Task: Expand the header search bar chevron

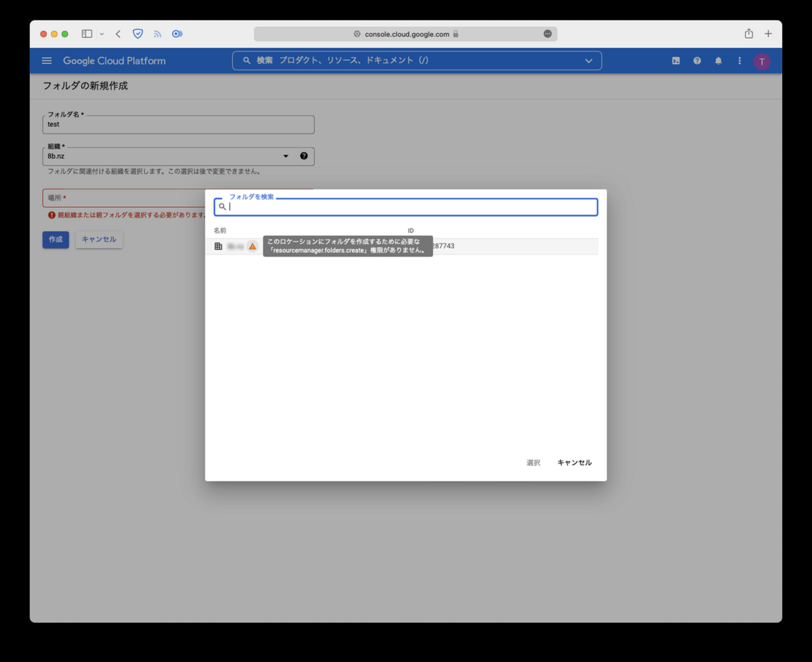Action: pos(588,61)
